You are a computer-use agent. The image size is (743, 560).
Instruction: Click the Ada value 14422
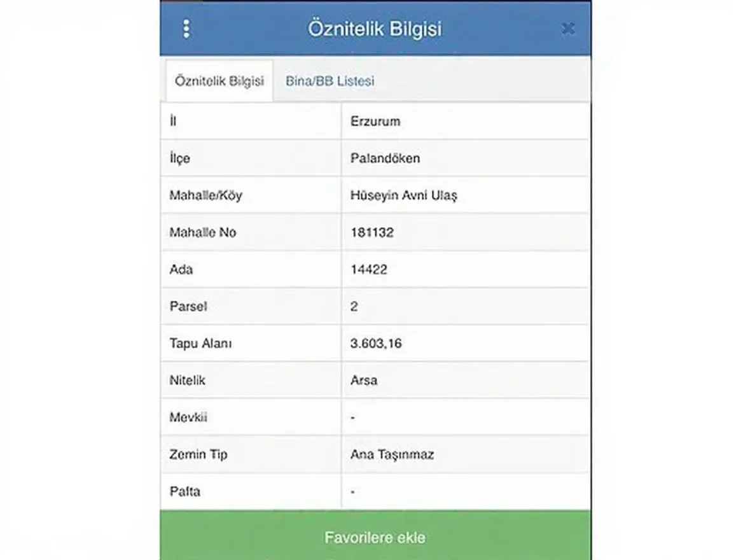click(369, 269)
